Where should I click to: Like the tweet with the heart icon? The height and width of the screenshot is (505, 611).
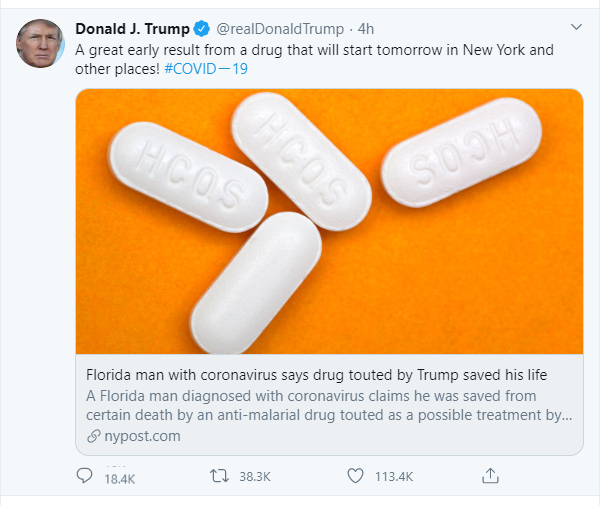coord(353,476)
